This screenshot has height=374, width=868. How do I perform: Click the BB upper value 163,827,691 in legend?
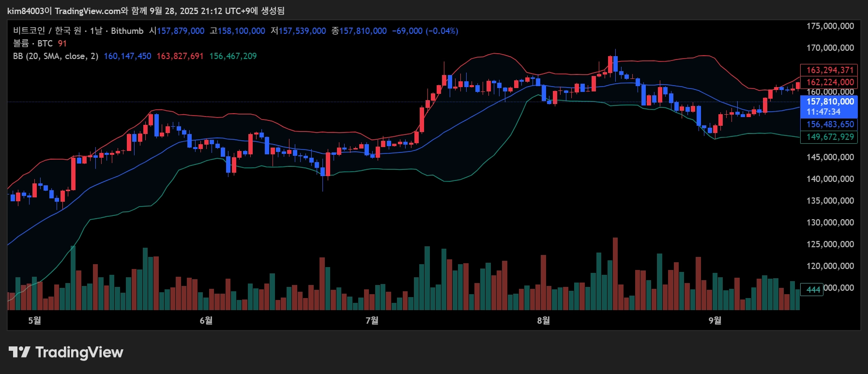click(180, 56)
